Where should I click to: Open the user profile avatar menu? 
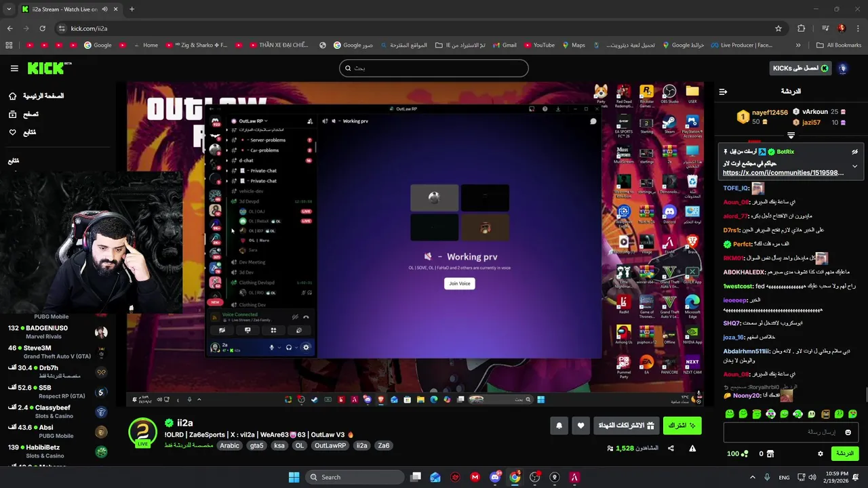coord(843,68)
